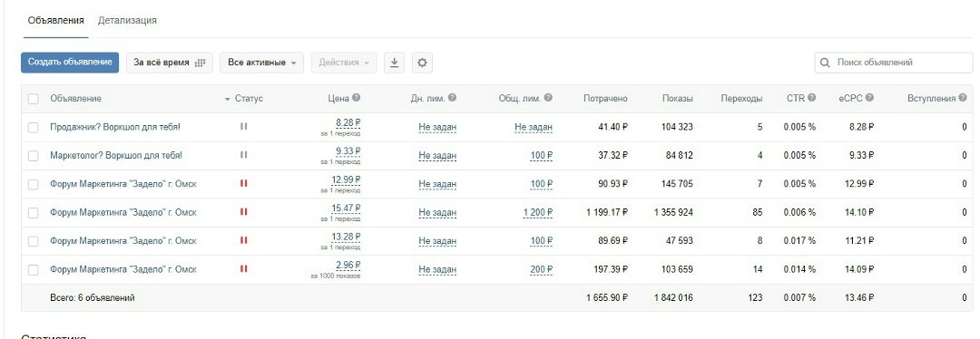Open the Действия dropdown

(x=344, y=63)
